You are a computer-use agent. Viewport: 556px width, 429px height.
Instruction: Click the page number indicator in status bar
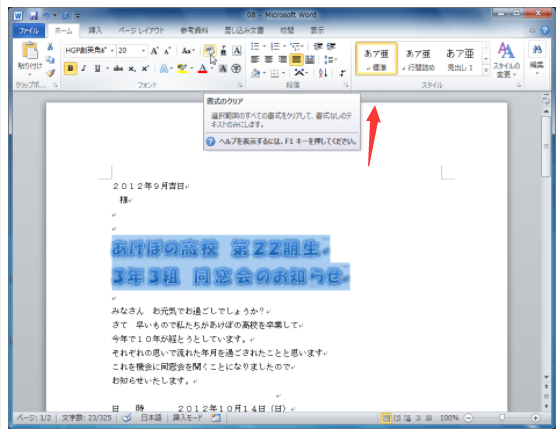click(x=34, y=418)
